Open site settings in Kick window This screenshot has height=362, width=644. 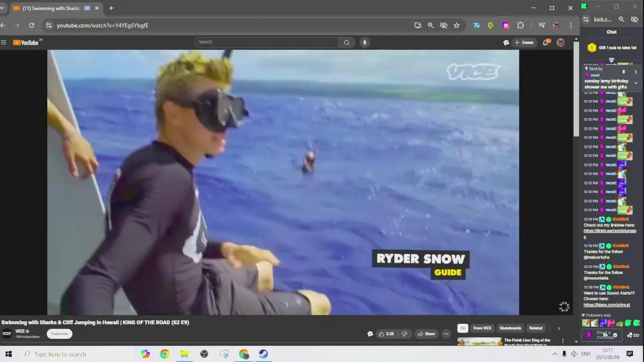pos(586,19)
